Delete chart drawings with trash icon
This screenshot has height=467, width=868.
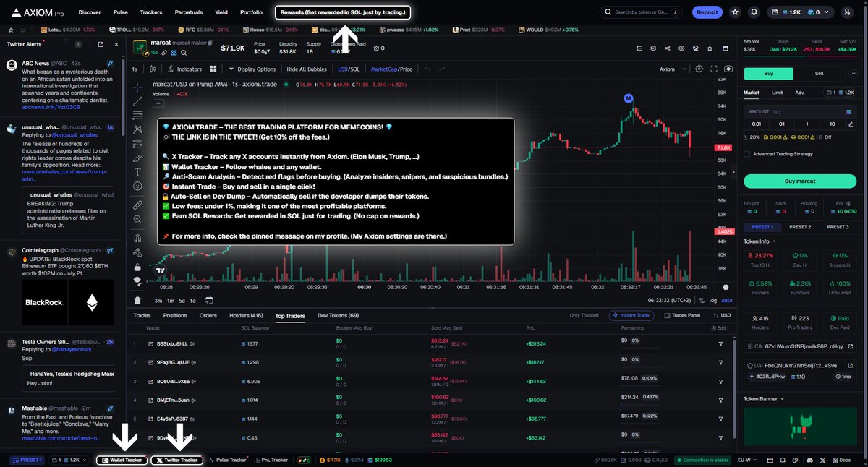click(137, 301)
